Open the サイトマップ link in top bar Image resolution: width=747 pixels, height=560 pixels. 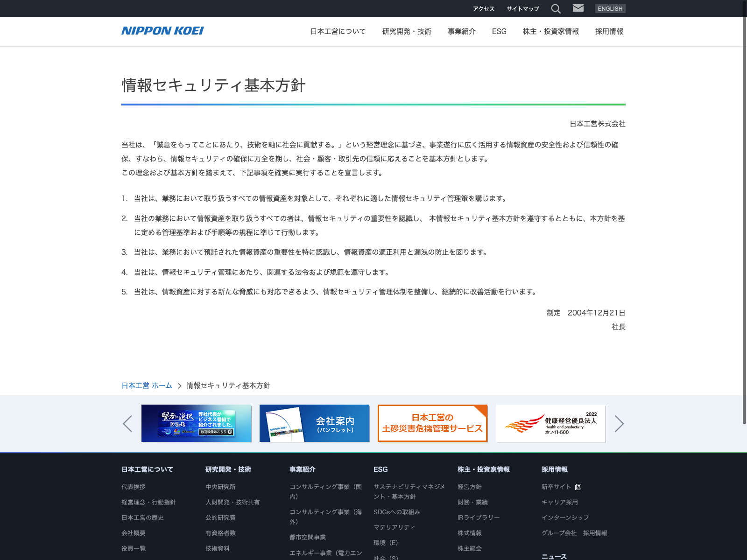tap(523, 9)
